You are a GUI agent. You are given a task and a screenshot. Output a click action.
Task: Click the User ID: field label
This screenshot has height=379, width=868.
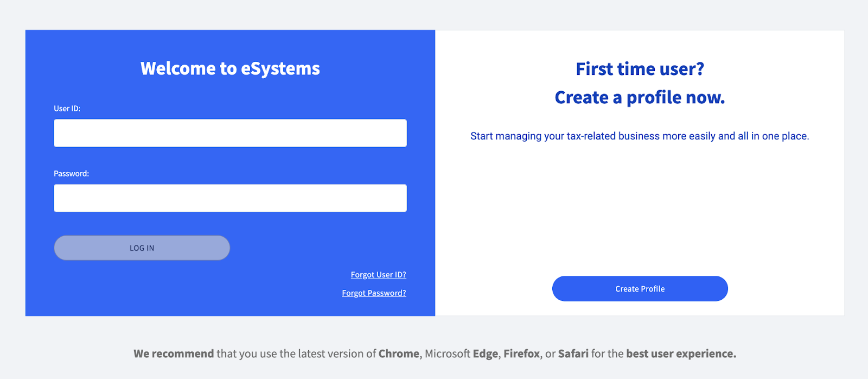[67, 108]
